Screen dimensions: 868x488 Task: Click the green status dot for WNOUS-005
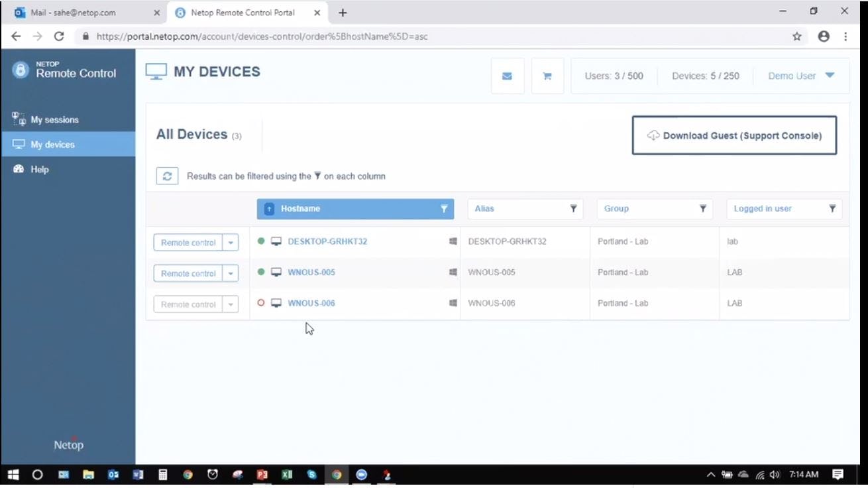point(261,272)
